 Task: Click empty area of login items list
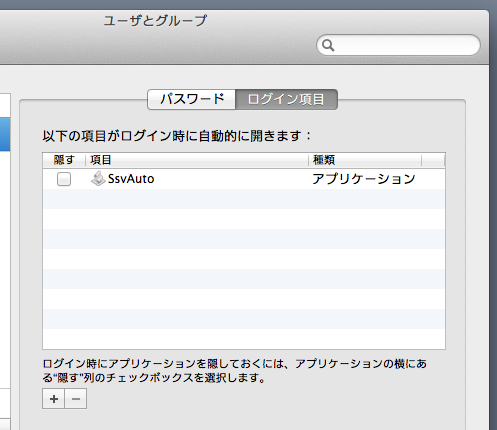click(244, 269)
